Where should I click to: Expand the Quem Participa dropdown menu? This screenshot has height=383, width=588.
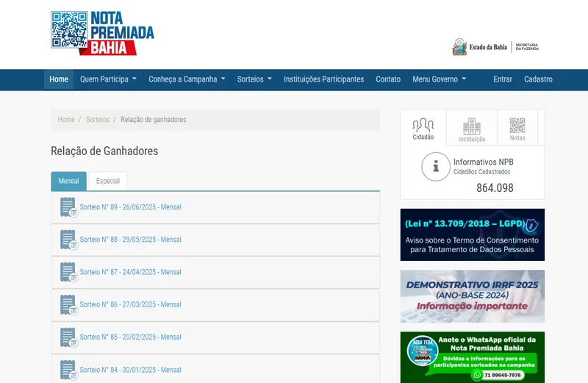pos(109,79)
